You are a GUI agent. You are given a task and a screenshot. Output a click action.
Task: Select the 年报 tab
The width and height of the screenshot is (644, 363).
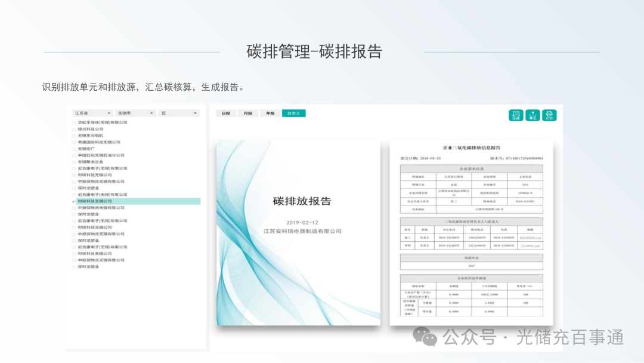coord(270,113)
